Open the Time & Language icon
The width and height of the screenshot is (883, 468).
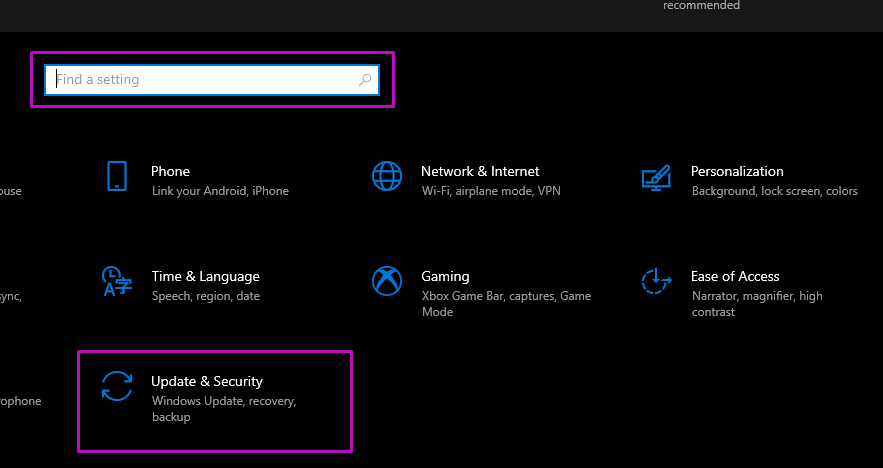(117, 281)
